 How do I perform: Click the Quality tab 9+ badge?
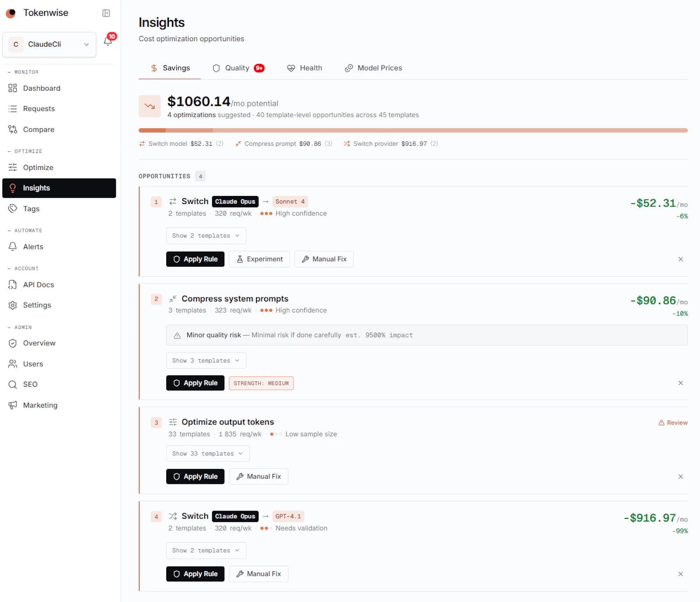point(259,68)
